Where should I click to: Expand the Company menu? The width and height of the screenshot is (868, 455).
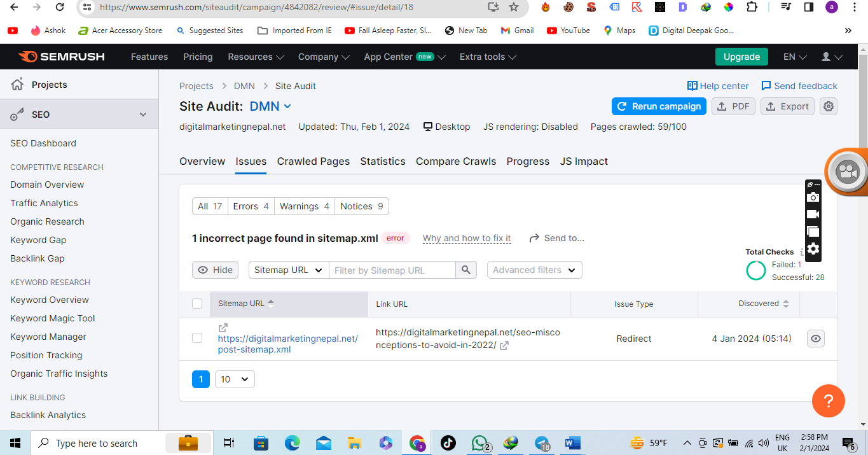pyautogui.click(x=324, y=57)
